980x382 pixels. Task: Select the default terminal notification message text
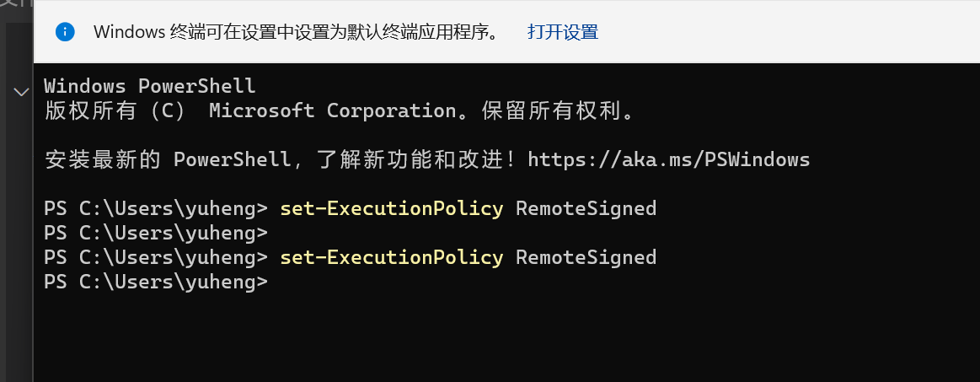[297, 32]
